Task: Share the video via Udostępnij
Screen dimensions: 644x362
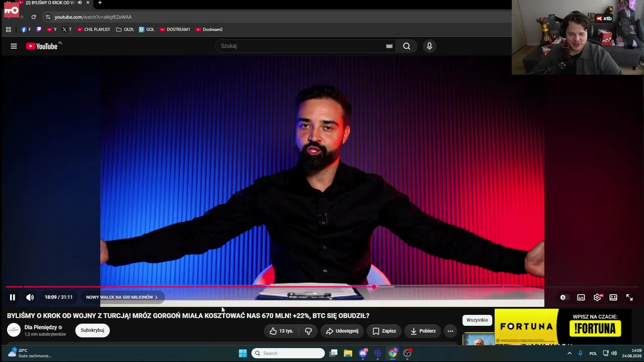Action: point(342,331)
